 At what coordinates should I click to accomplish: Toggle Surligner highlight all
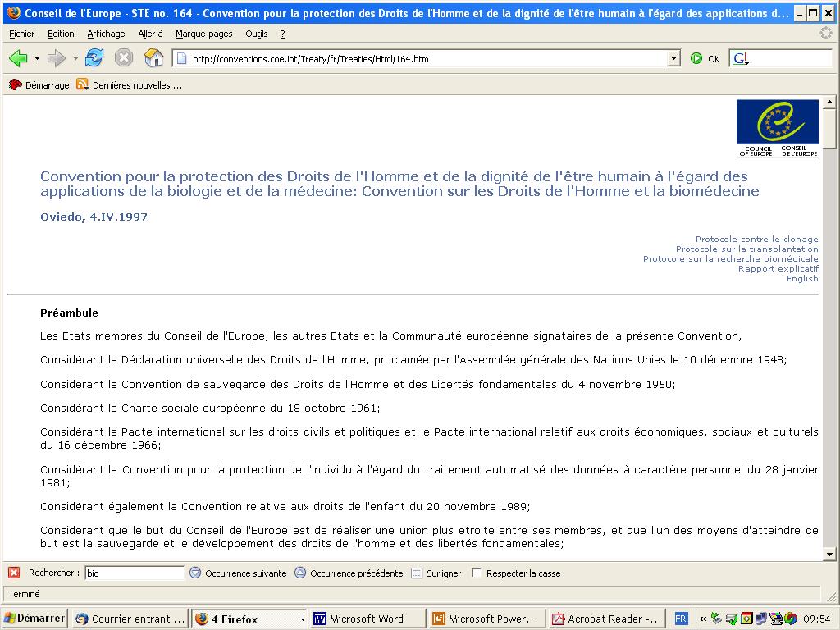click(x=436, y=573)
